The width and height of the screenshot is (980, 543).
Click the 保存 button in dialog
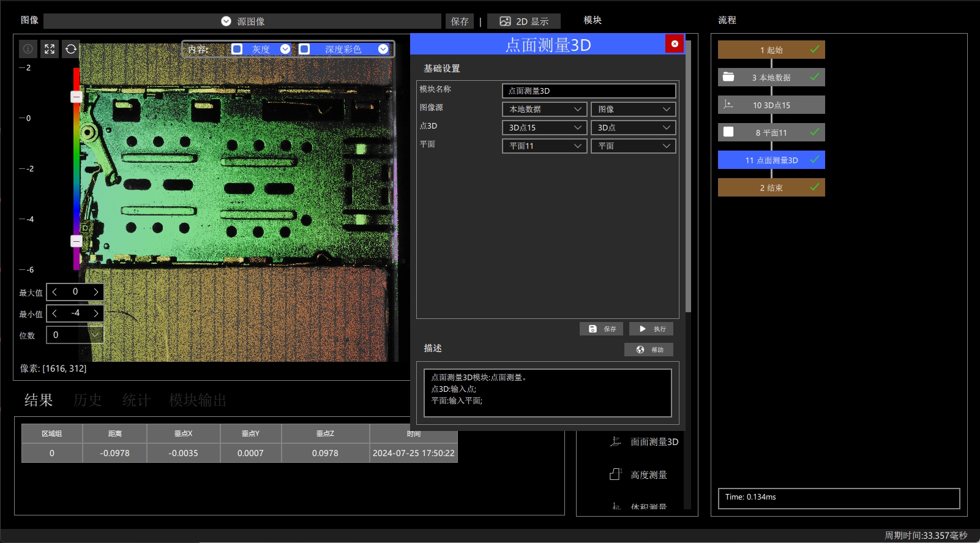[x=602, y=329]
